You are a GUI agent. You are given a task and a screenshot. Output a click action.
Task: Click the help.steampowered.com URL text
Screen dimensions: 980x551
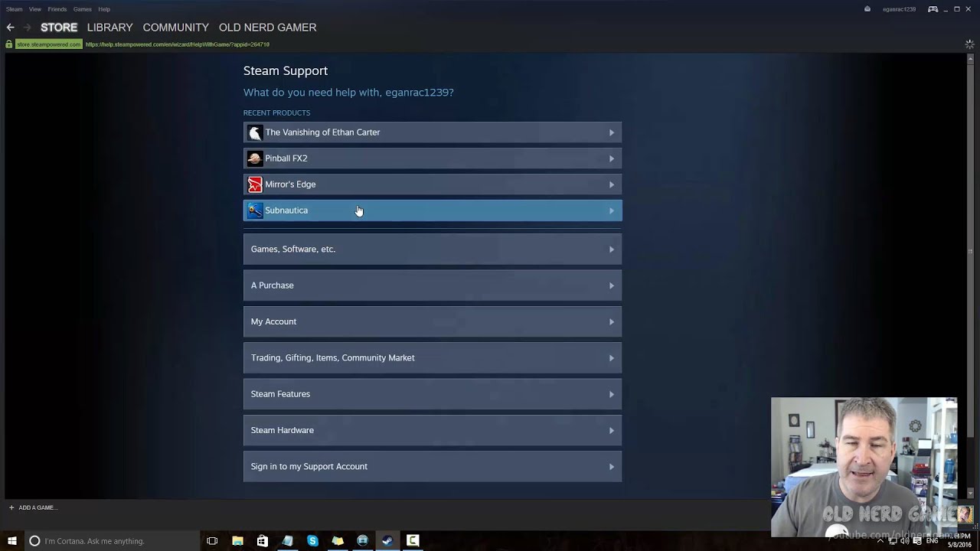click(177, 44)
